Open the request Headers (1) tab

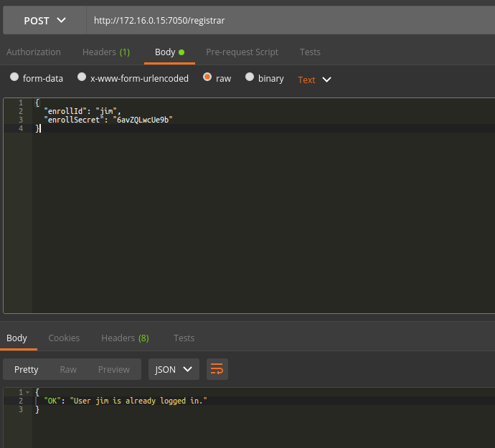point(106,52)
